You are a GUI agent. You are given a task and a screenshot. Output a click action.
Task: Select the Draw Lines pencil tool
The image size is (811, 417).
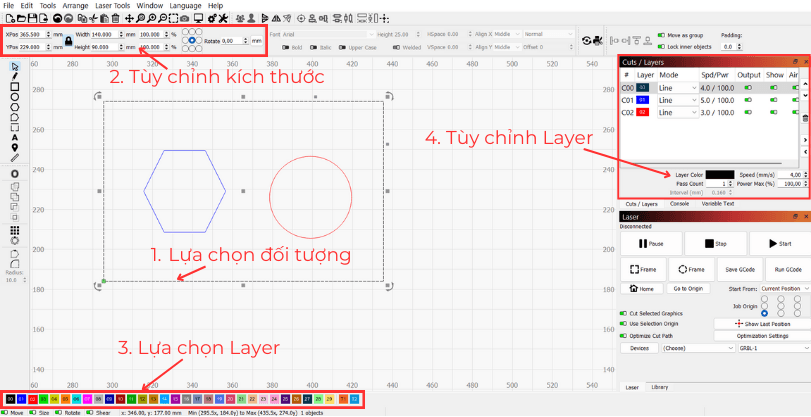15,77
